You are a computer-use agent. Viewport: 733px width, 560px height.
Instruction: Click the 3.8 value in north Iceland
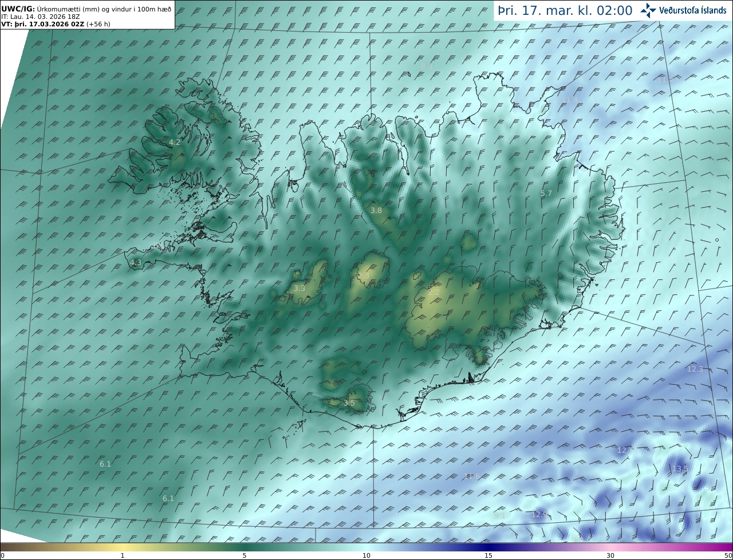pos(376,211)
